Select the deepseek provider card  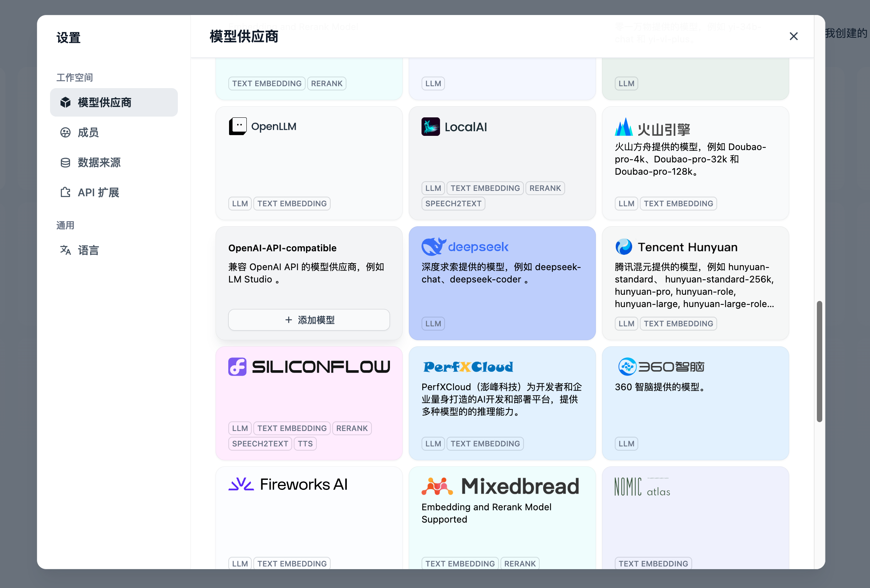tap(502, 283)
